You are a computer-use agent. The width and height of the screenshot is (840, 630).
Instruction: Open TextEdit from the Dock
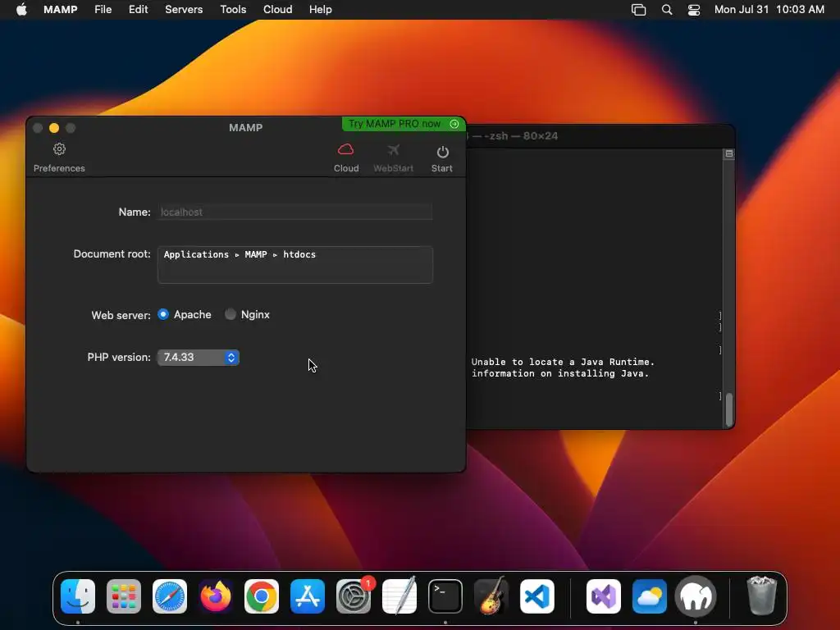[399, 596]
